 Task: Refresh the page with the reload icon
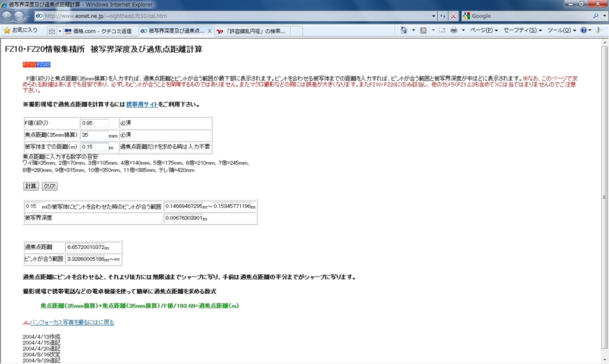point(442,16)
